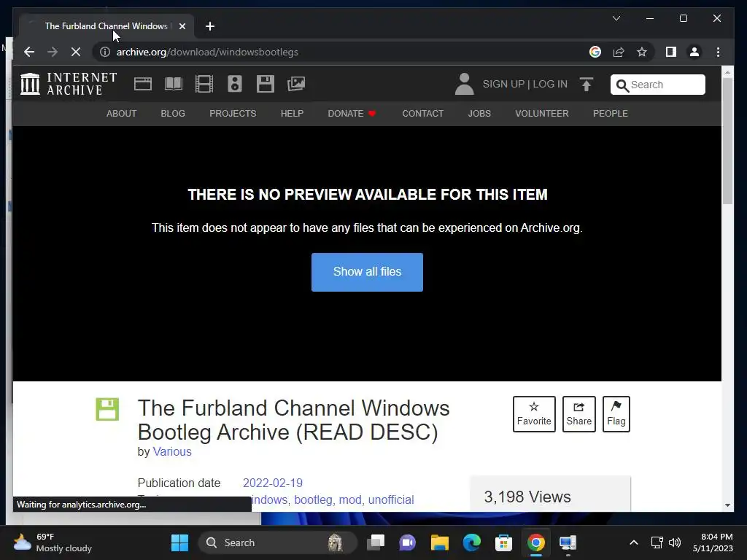Open the Audio speaker icon

click(x=234, y=84)
